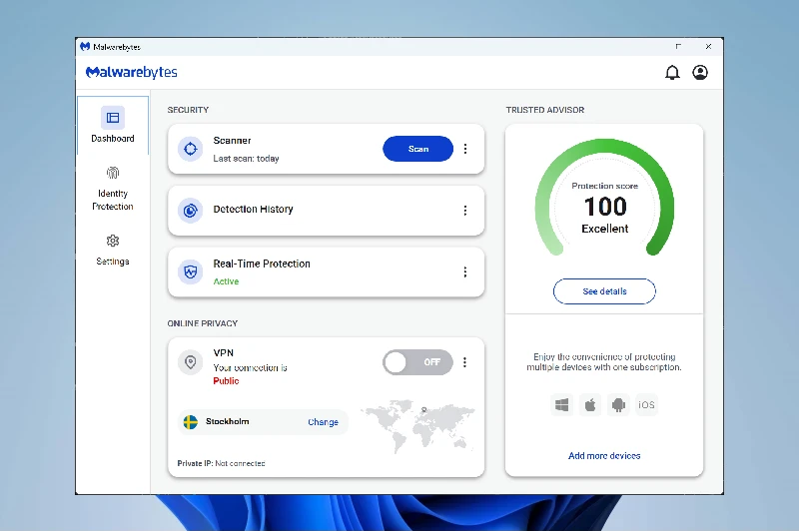Click the Scanner crosshair icon

pos(190,149)
